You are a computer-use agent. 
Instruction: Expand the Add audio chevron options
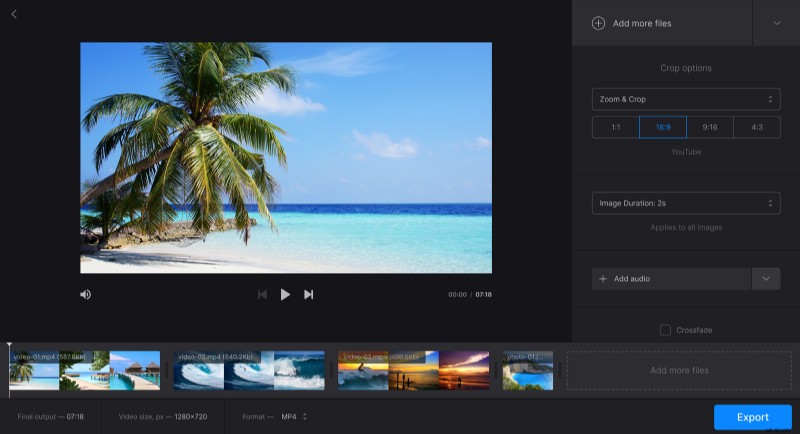766,278
